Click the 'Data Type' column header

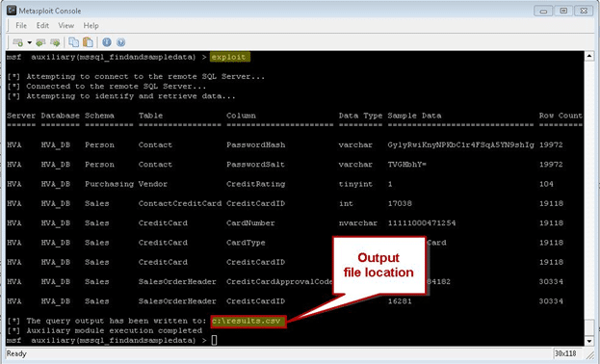click(x=360, y=116)
